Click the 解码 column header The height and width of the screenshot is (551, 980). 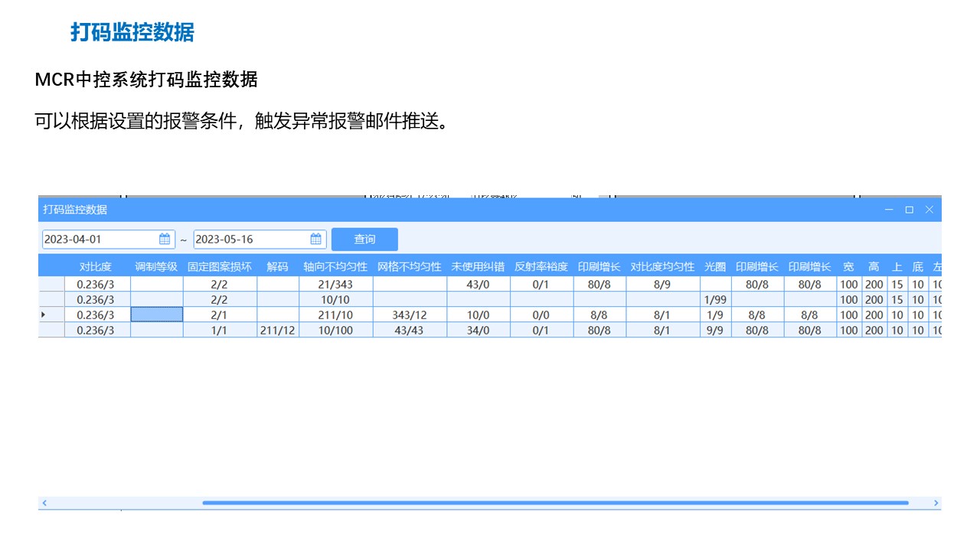coord(277,266)
